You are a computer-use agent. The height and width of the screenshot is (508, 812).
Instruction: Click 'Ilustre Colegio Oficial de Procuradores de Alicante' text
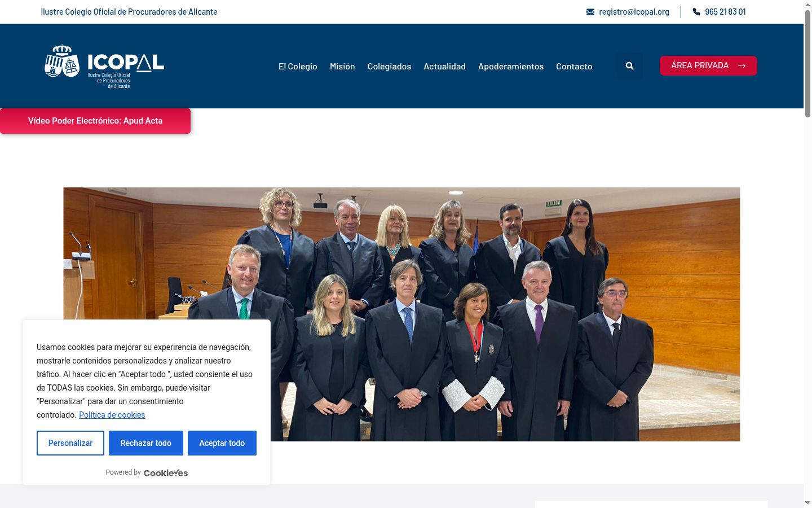(x=129, y=12)
